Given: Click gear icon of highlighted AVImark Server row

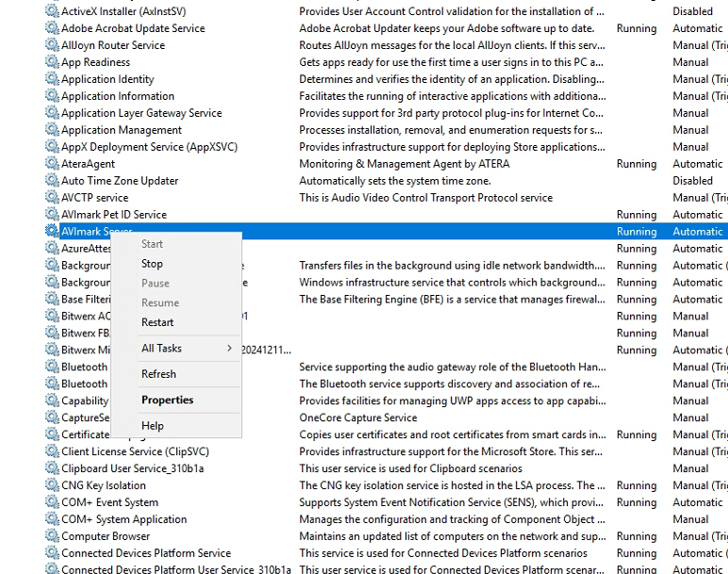Looking at the screenshot, I should tap(52, 231).
